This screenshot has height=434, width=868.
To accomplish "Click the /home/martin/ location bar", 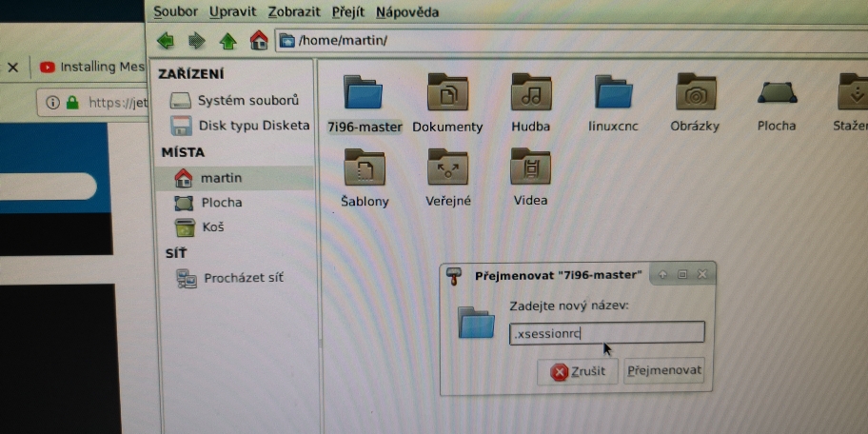I will pos(571,41).
